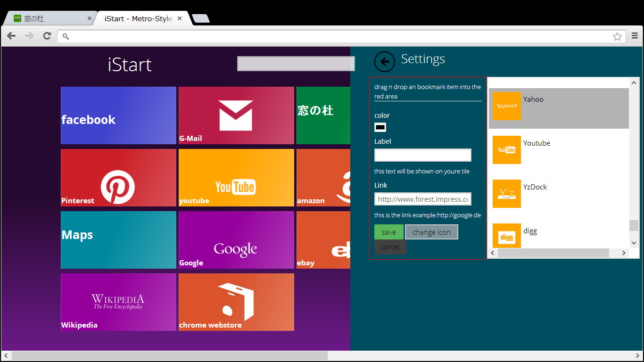Image resolution: width=644 pixels, height=362 pixels.
Task: Focus the Link URL field
Action: pos(423,199)
